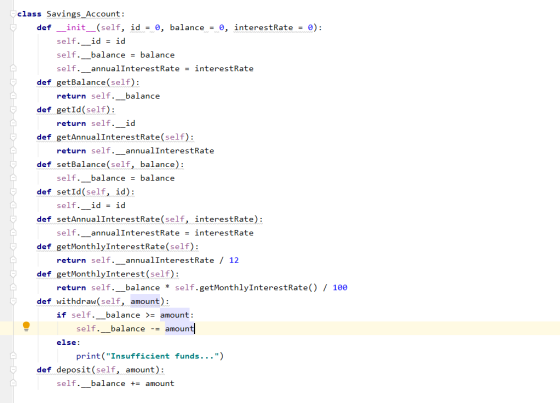Click the 'setId' method name
Viewport: 560px width, 403px height.
tap(69, 192)
